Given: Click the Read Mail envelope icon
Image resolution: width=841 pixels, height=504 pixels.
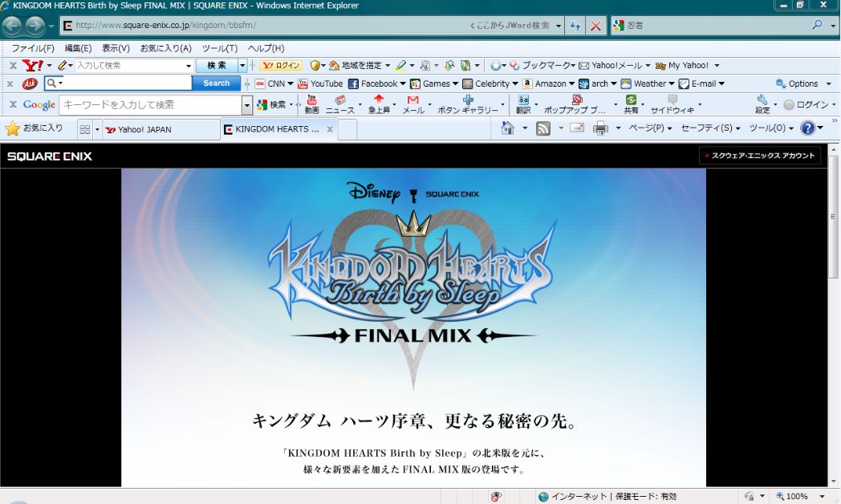Looking at the screenshot, I should pyautogui.click(x=577, y=128).
